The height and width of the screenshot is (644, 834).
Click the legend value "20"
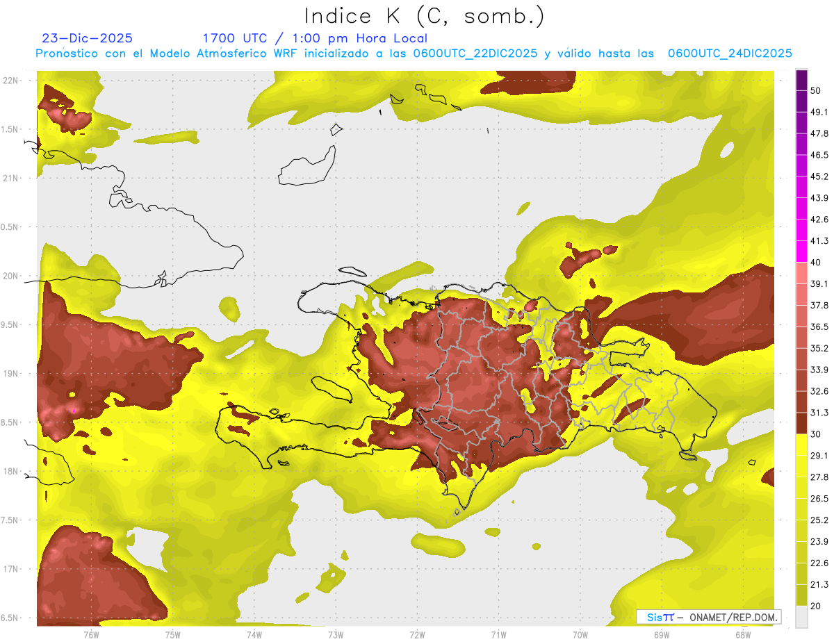click(x=817, y=606)
